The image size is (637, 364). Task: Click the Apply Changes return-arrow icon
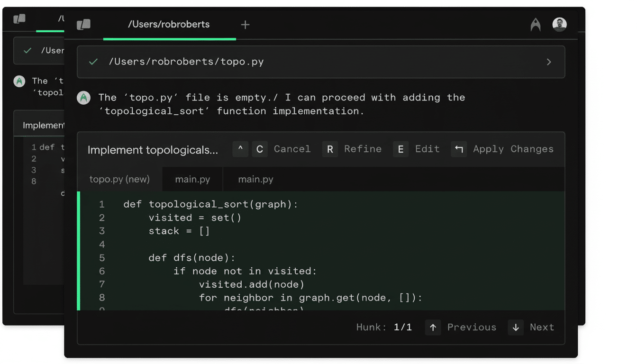tap(458, 149)
